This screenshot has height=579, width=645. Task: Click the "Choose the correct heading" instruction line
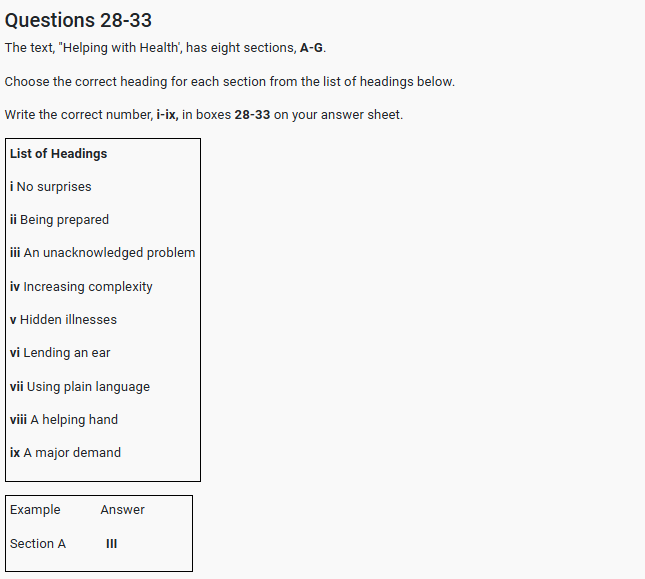tap(229, 81)
